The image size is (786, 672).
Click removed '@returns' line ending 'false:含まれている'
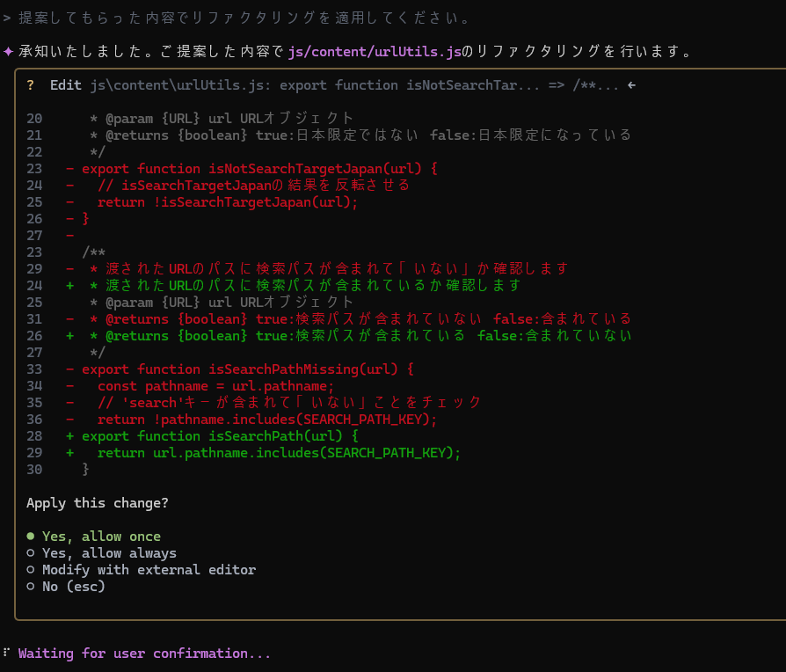point(361,319)
